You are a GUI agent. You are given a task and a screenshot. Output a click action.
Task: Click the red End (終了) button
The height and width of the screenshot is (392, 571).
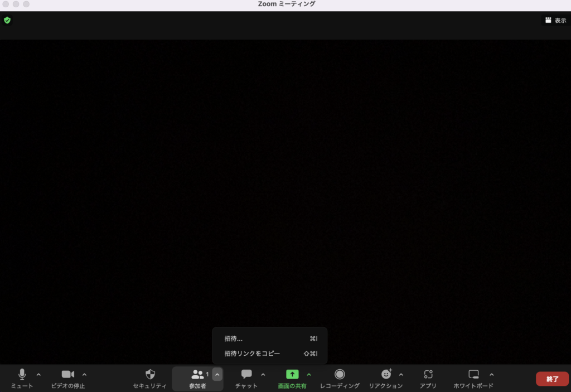coord(552,379)
